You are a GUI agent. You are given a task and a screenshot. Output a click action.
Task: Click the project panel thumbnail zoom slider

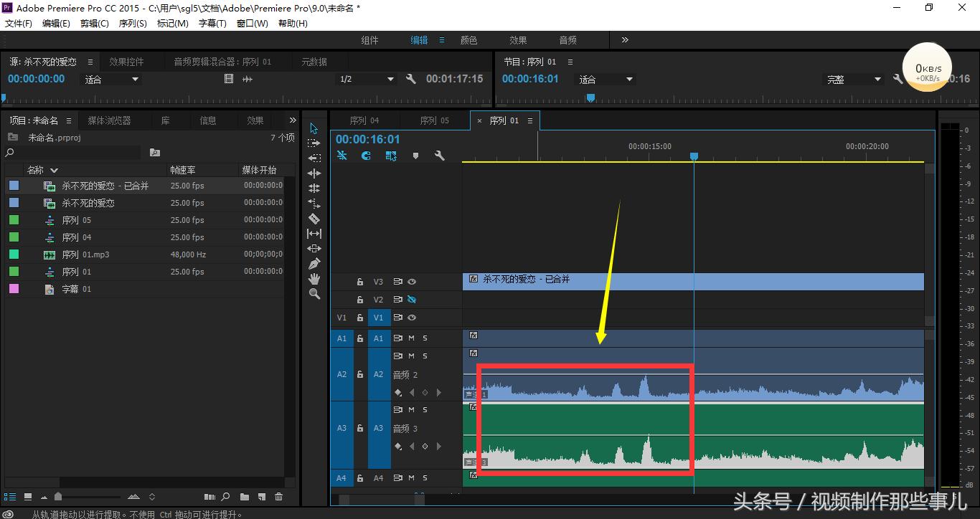[59, 497]
